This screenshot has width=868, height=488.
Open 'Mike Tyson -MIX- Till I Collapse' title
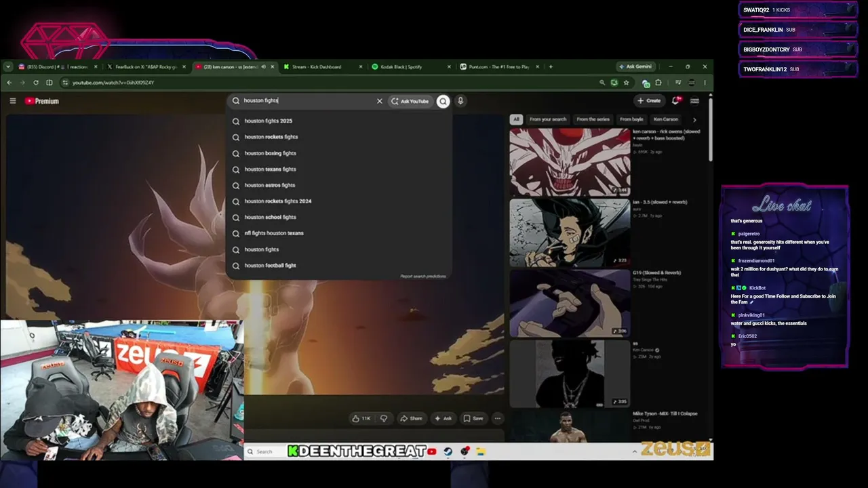tap(665, 413)
